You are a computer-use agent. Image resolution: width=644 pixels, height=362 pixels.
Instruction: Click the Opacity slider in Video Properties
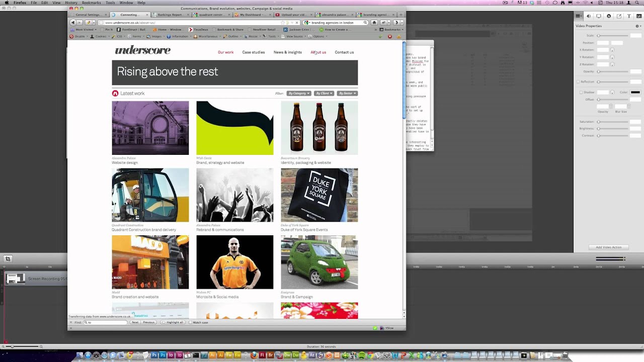[612, 71]
